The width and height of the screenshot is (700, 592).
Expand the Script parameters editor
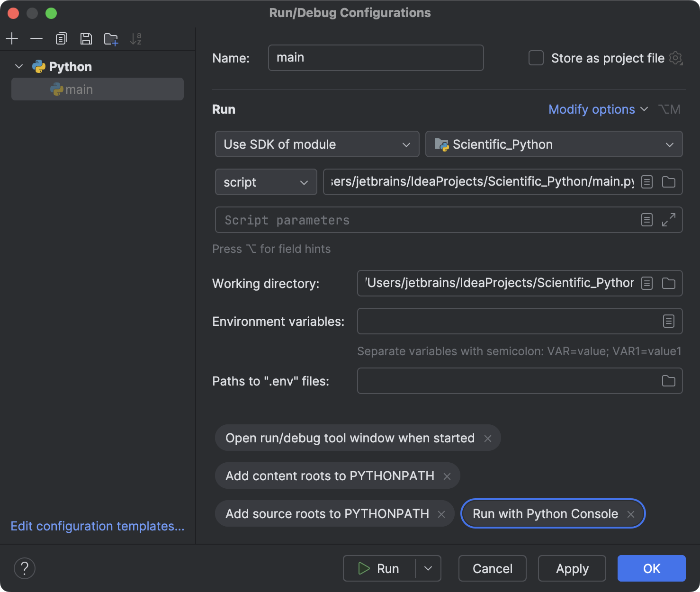point(668,219)
